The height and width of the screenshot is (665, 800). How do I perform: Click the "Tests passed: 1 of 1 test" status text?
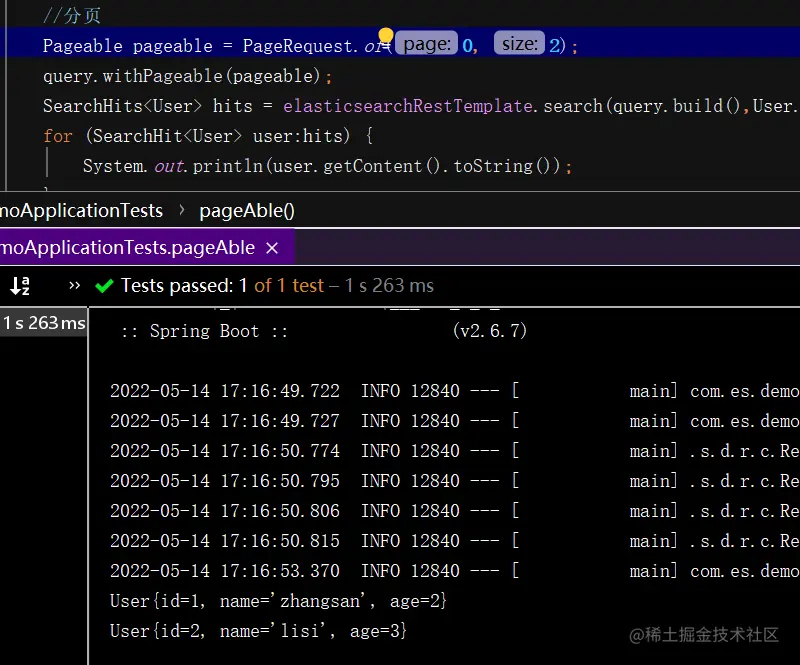[222, 286]
